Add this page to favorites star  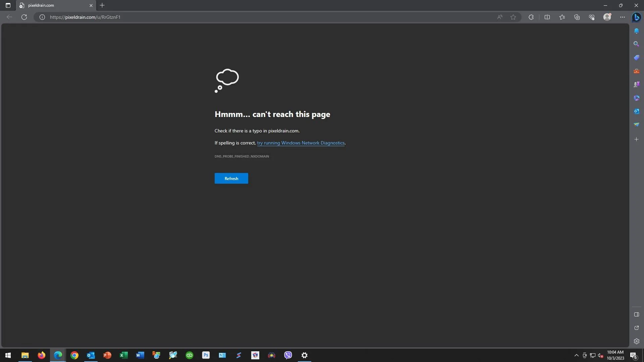pyautogui.click(x=513, y=17)
